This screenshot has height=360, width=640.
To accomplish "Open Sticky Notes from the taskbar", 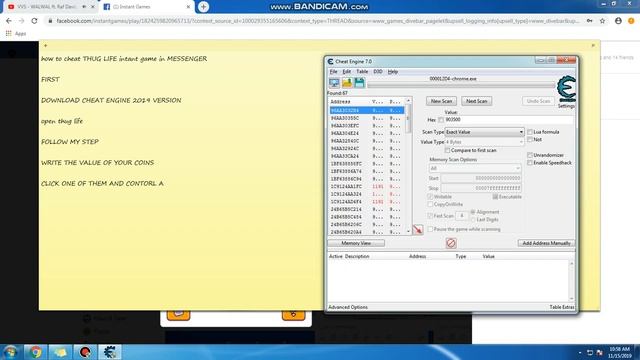I will point(60,352).
